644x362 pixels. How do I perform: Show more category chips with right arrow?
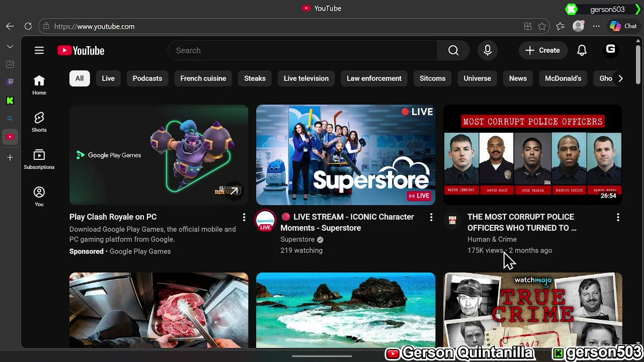click(620, 78)
